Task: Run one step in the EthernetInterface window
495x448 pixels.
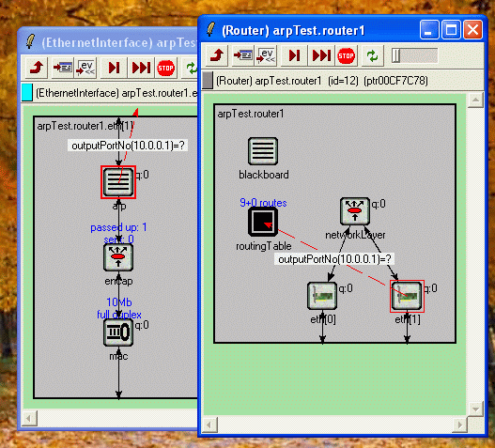Action: [x=114, y=68]
